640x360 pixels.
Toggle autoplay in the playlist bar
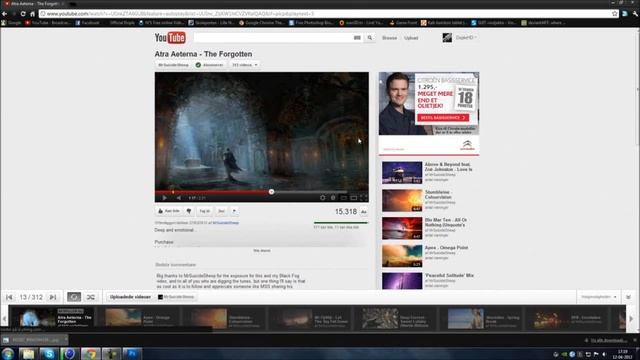(74, 297)
